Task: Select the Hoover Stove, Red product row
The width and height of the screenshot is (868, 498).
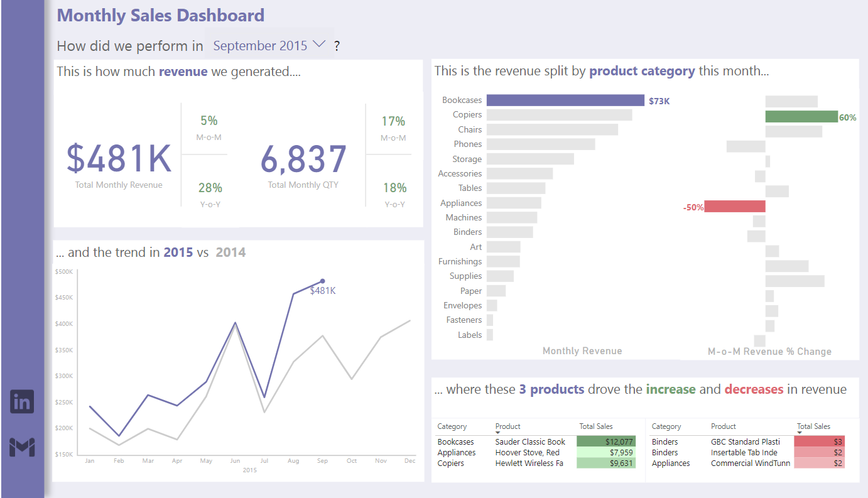Action: click(x=527, y=453)
